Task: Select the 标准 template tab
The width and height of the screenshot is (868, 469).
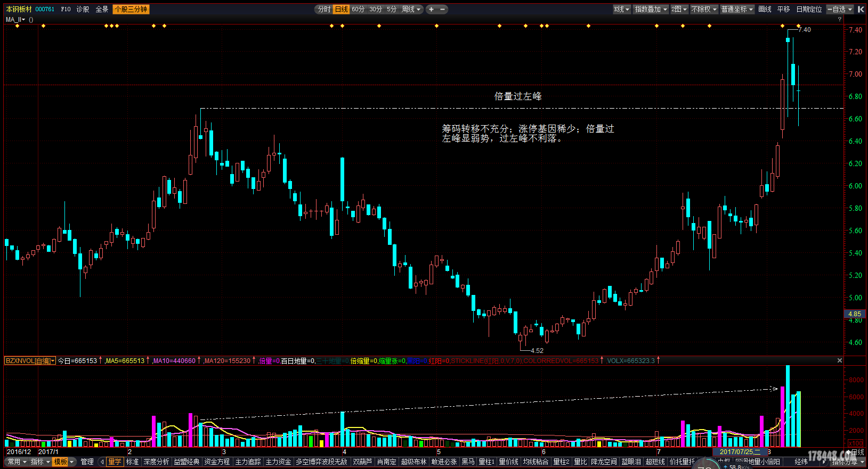Action: coord(132,462)
